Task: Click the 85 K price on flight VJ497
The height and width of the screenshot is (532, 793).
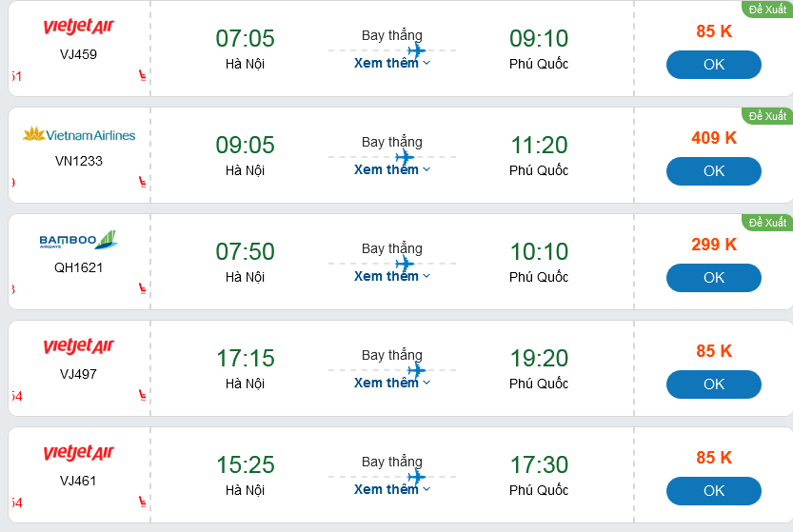Action: click(713, 351)
